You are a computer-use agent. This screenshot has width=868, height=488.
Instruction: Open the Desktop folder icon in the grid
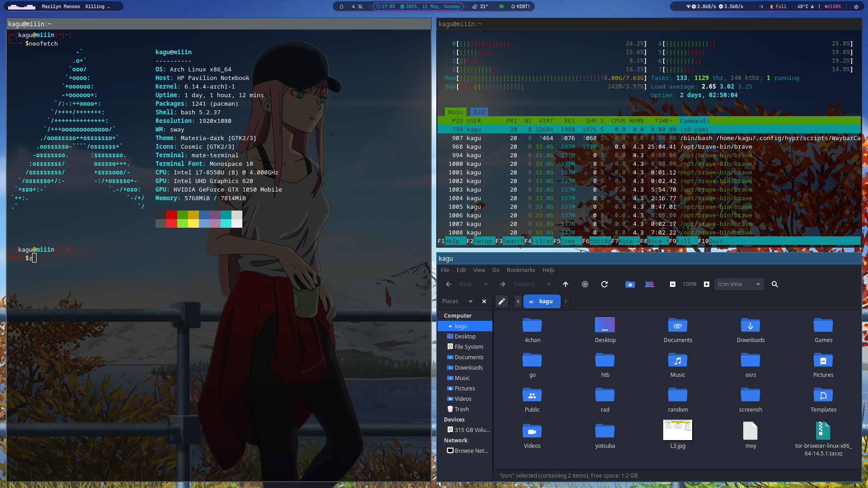605,330
